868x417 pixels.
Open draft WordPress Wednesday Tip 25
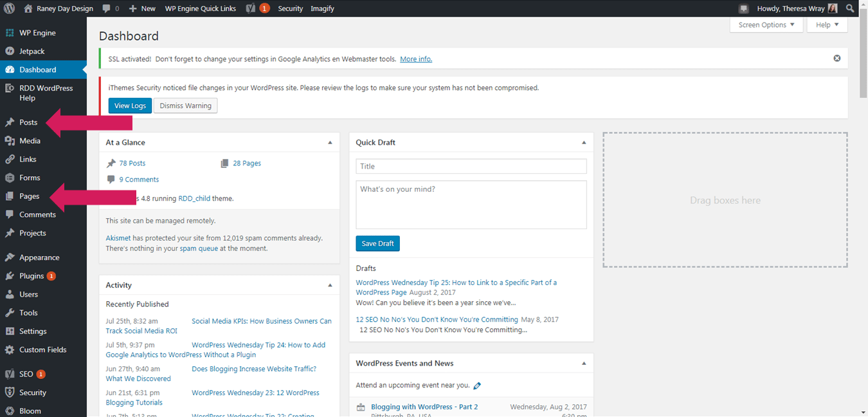[x=457, y=288]
